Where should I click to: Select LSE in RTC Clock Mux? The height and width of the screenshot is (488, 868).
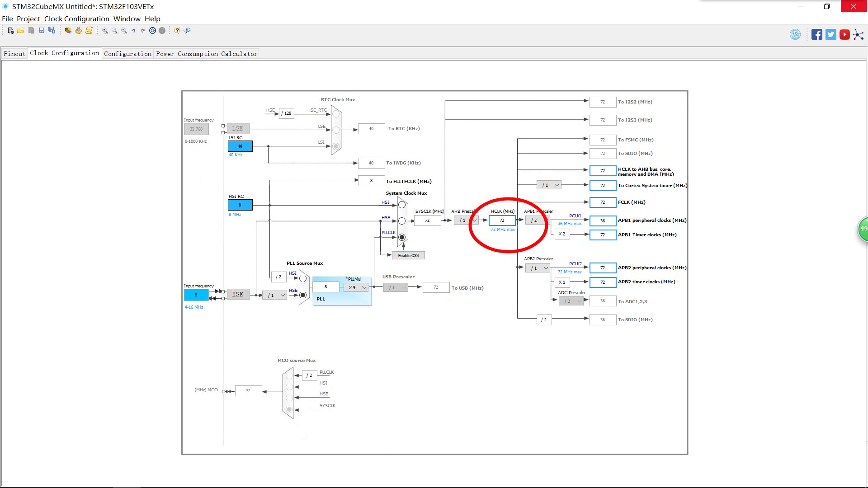pyautogui.click(x=336, y=130)
